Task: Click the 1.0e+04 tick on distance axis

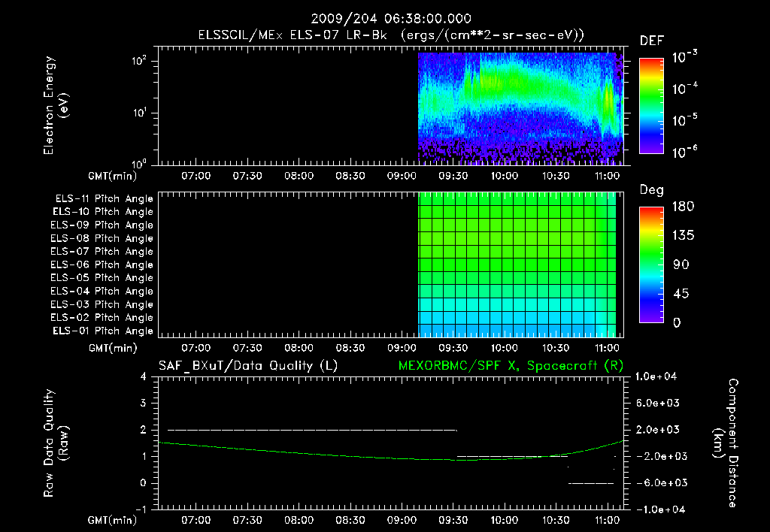Action: tap(656, 376)
